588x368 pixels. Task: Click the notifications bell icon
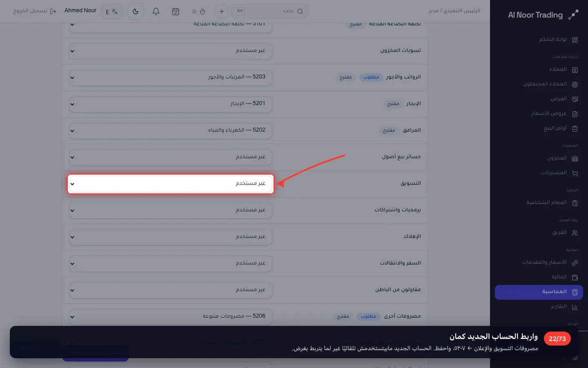156,11
